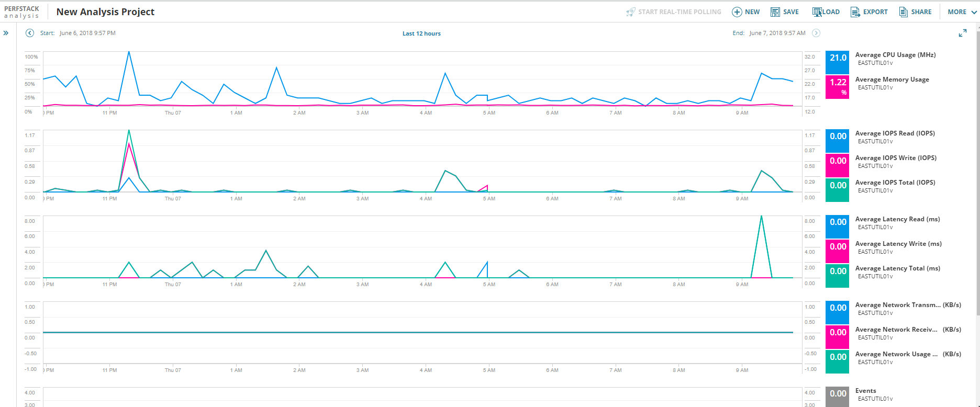Select the Average Latency Read metric label
This screenshot has height=407, width=980.
(897, 219)
